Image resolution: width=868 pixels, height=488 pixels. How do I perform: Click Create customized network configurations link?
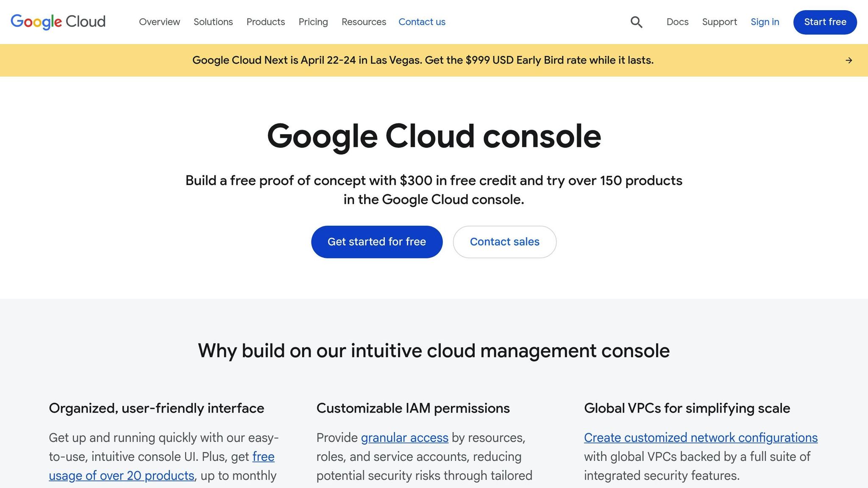tap(701, 438)
